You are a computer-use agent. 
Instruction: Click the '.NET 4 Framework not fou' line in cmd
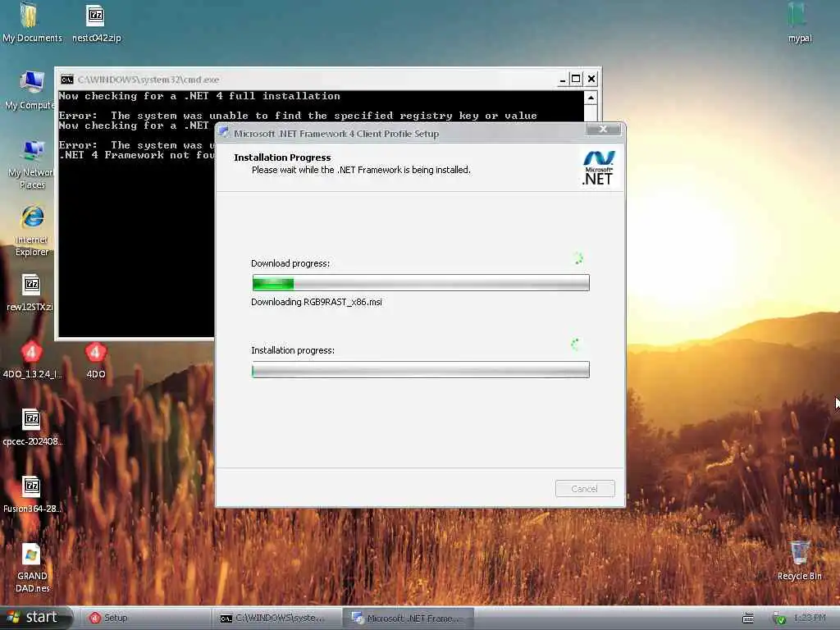click(137, 155)
